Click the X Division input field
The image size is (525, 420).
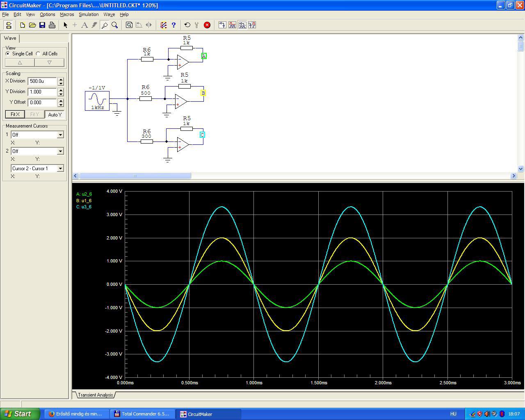[x=42, y=81]
